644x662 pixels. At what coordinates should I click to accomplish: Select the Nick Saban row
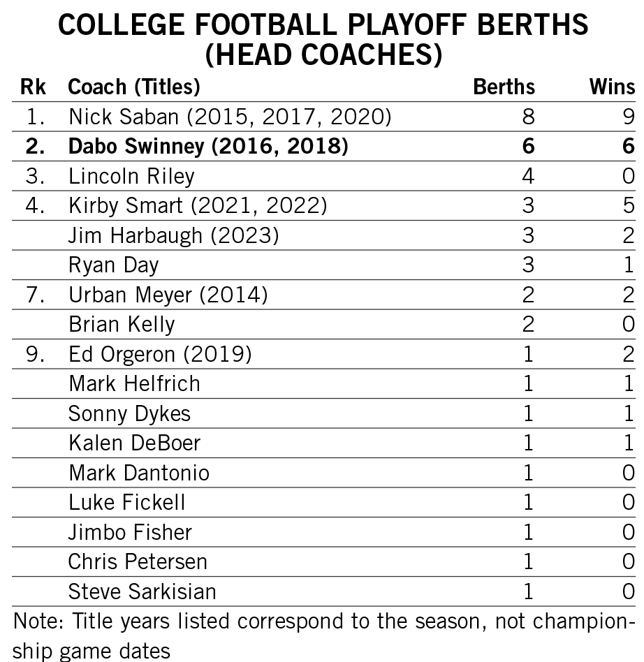(x=323, y=117)
